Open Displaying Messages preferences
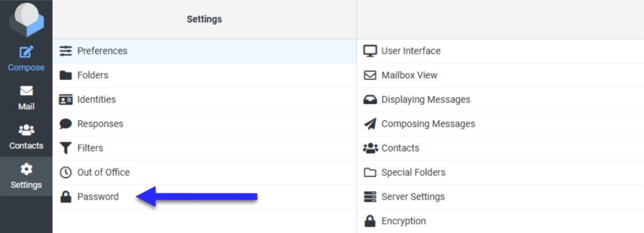Viewport: 644px width, 233px height. pyautogui.click(x=500, y=99)
